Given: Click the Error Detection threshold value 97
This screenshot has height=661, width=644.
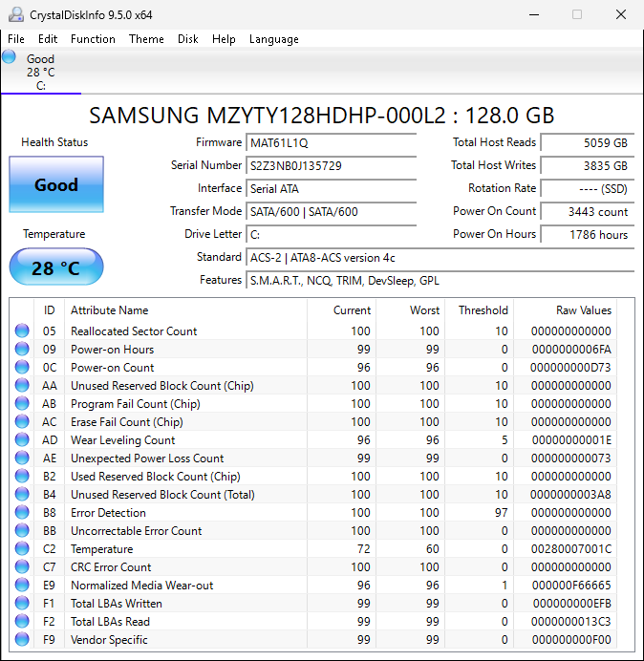Looking at the screenshot, I should [x=501, y=513].
